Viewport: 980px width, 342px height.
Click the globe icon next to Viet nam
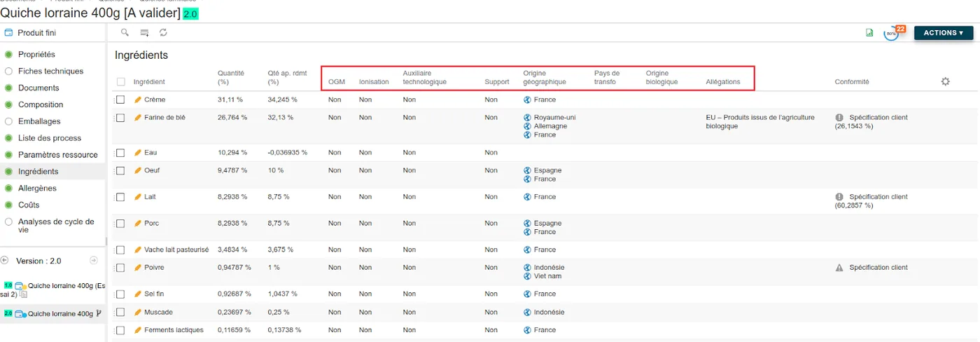click(x=527, y=276)
